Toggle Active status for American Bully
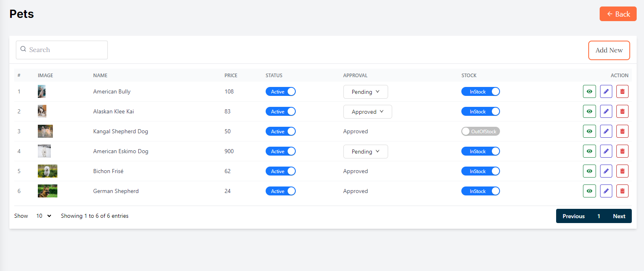Screen dimensions: 644x271 280,91
